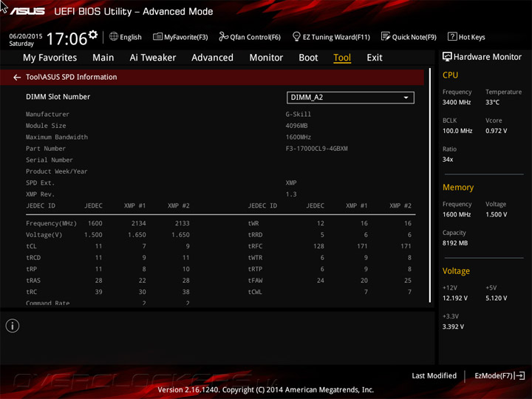
Task: Click the Maximum Bandwidth value 1600MHz
Action: click(298, 137)
